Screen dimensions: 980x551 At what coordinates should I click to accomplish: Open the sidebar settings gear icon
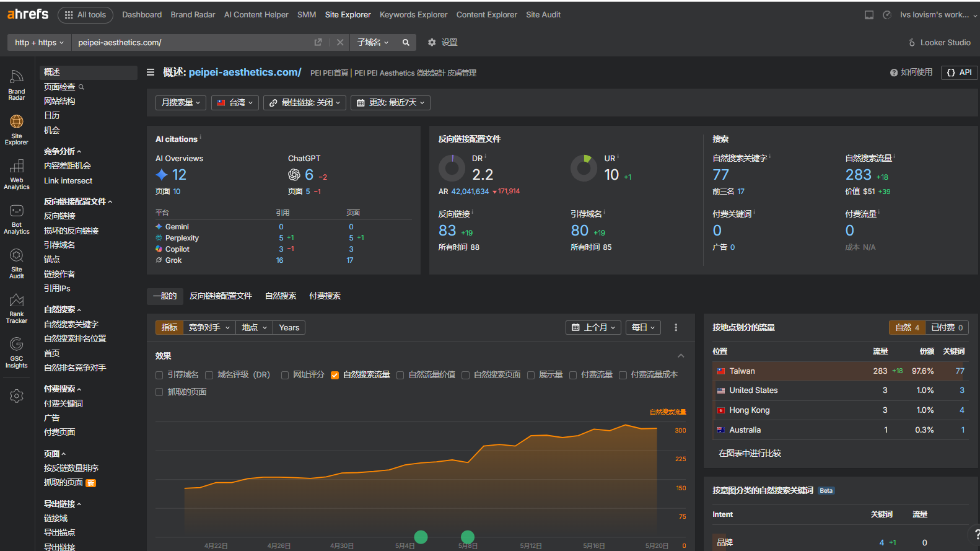point(17,396)
